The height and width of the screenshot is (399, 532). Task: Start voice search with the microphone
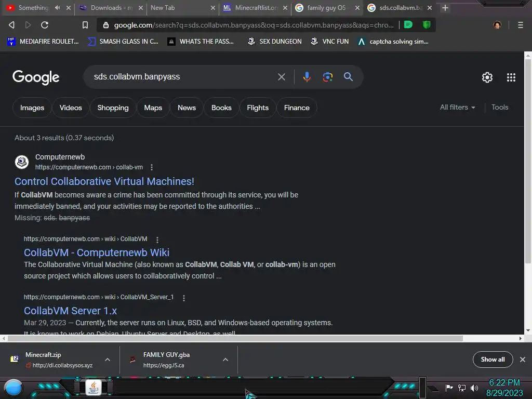point(307,77)
